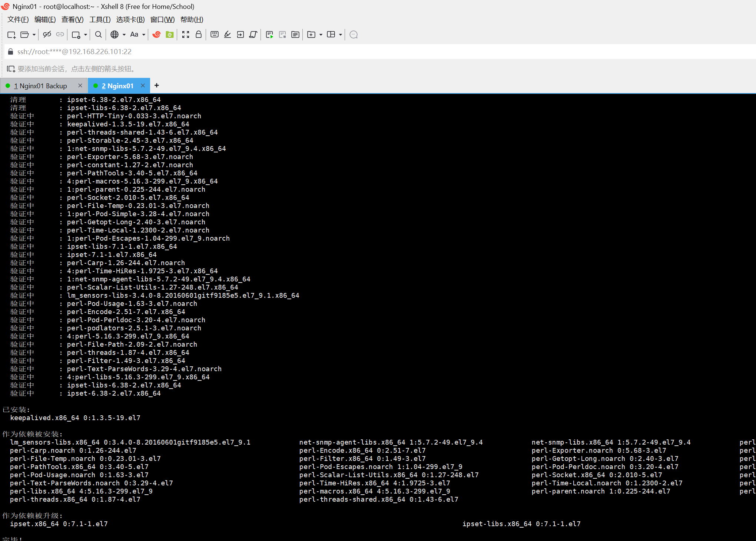Screen dimensions: 756x541
Task: Open the Find magnifier tool
Action: (98, 34)
